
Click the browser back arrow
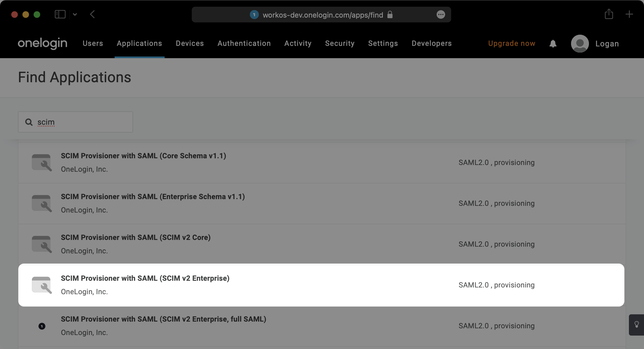coord(93,14)
